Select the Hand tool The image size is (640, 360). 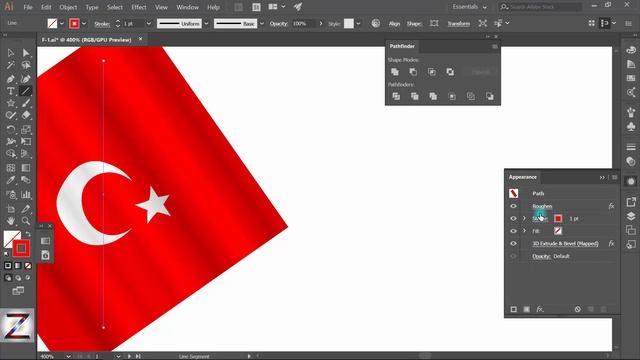(11, 221)
